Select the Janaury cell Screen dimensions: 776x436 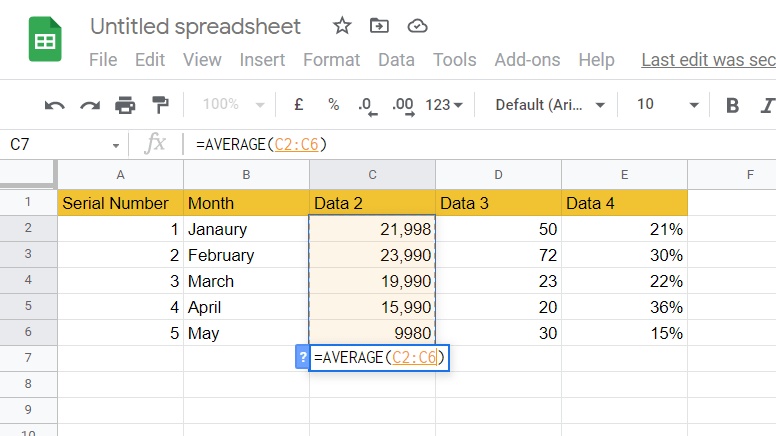246,229
